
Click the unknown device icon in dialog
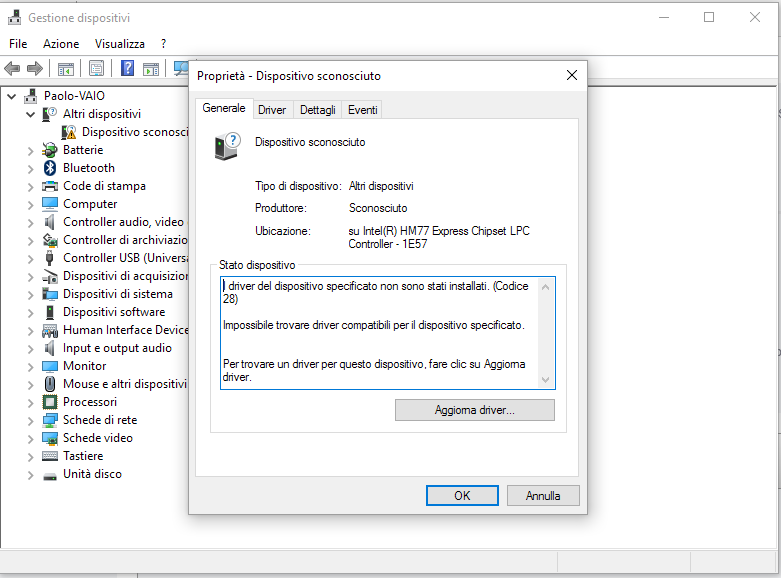227,146
